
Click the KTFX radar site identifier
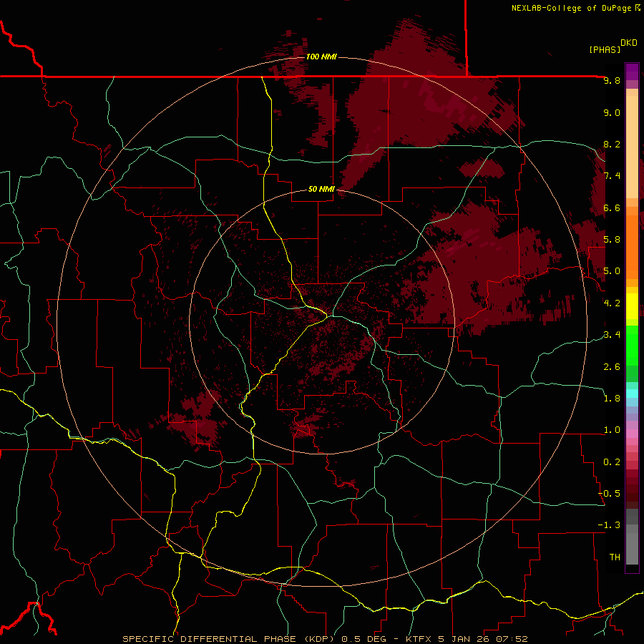tap(419, 639)
